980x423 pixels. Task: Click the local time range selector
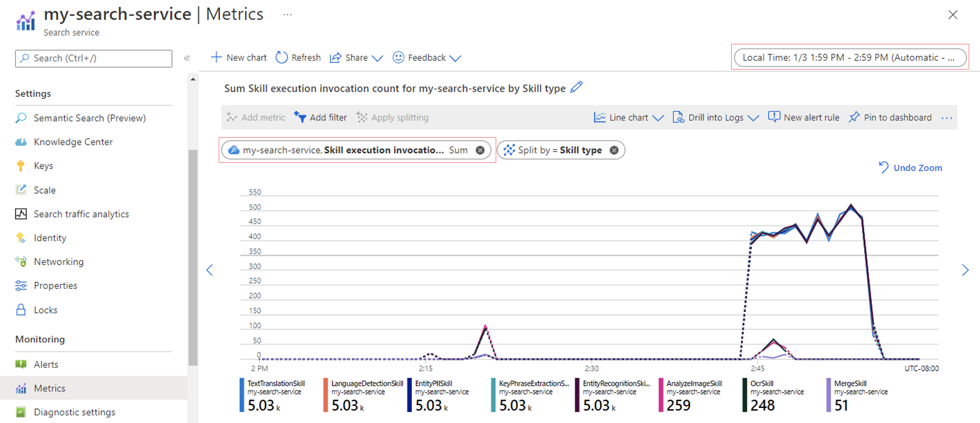850,58
